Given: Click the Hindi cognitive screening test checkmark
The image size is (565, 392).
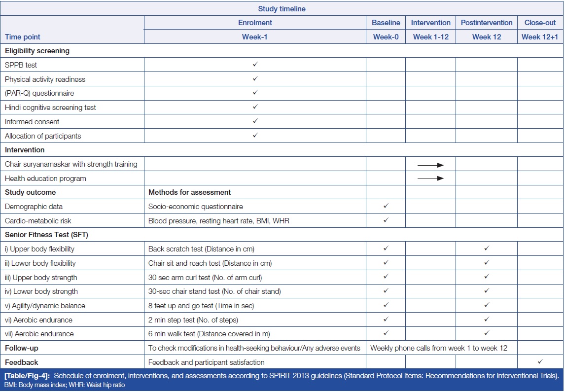Looking at the screenshot, I should coord(255,107).
